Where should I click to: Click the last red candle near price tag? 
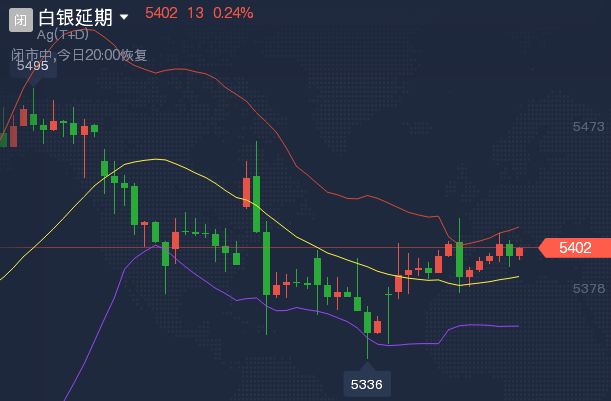tap(519, 251)
